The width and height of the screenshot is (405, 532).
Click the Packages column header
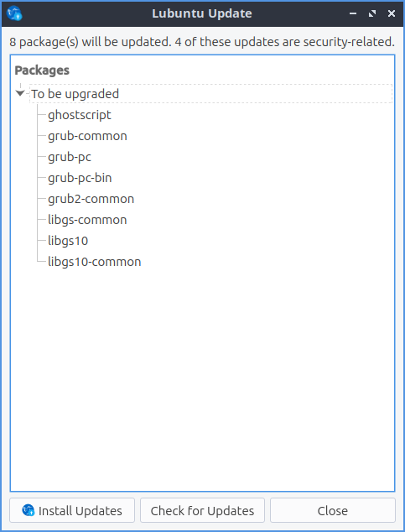click(x=42, y=70)
